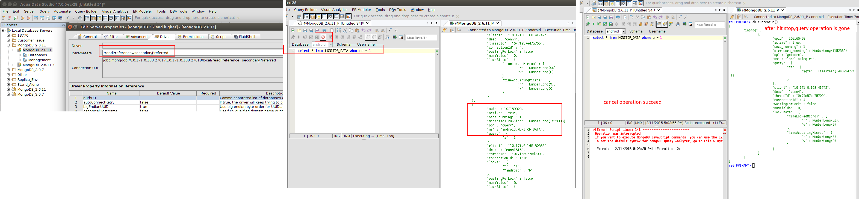Click the empty Driver field
The height and width of the screenshot is (210, 868).
tap(192, 46)
